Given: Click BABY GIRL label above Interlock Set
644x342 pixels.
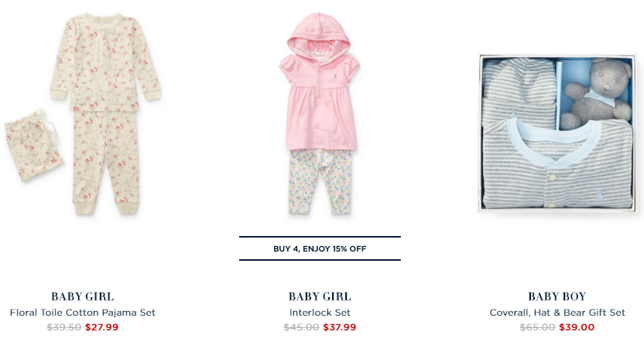Looking at the screenshot, I should point(320,296).
